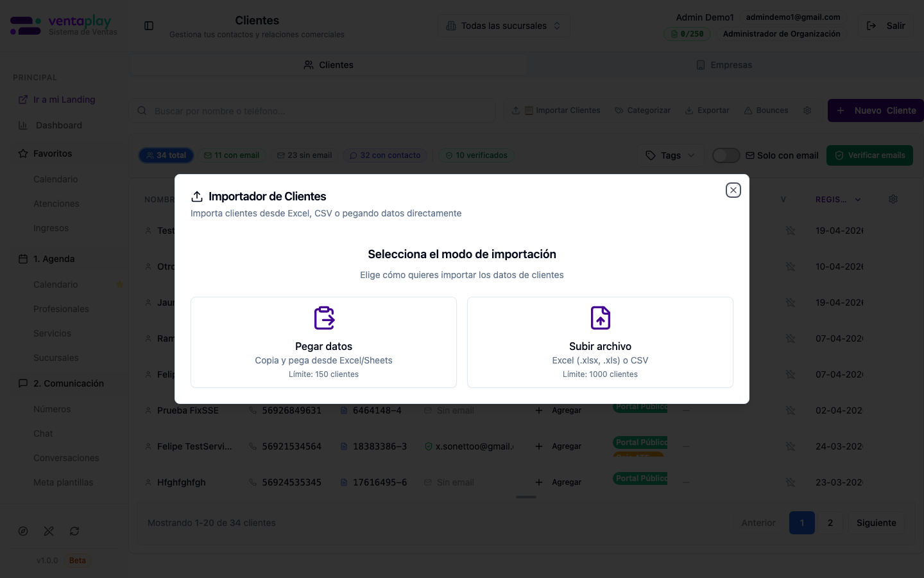This screenshot has width=924, height=578.
Task: Switch to the Clientes tab
Action: tap(329, 65)
